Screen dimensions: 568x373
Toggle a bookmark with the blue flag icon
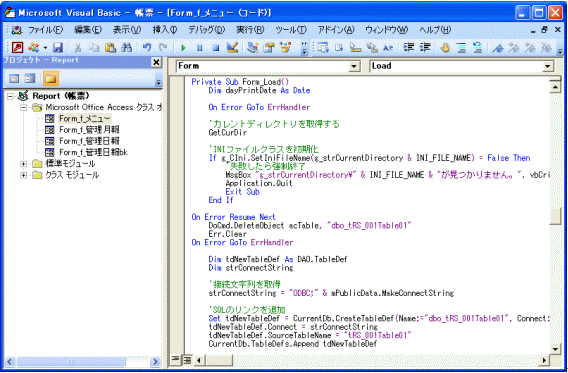(498, 47)
